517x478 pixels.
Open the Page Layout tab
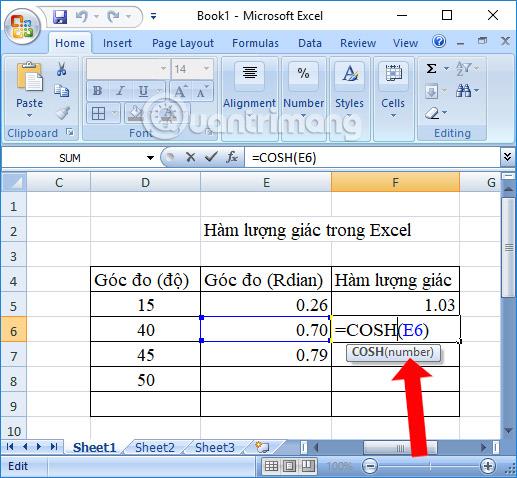pos(183,43)
